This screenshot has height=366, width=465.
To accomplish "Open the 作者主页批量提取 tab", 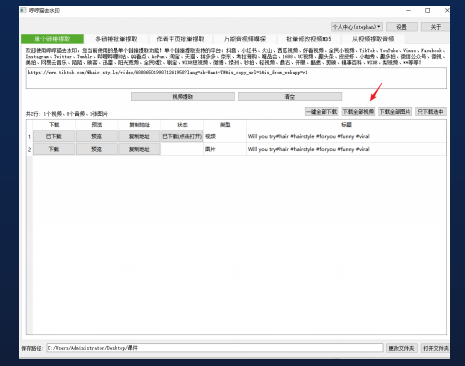I will pyautogui.click(x=180, y=39).
